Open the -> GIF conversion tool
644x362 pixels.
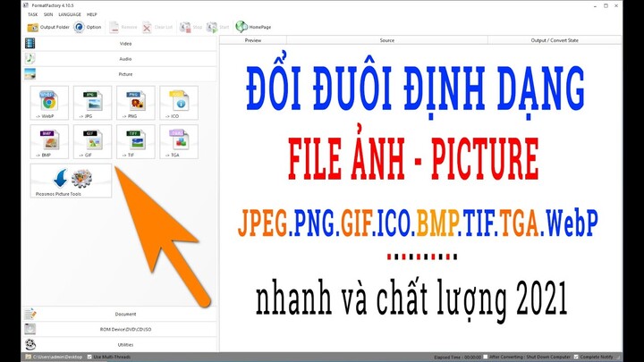click(x=92, y=141)
